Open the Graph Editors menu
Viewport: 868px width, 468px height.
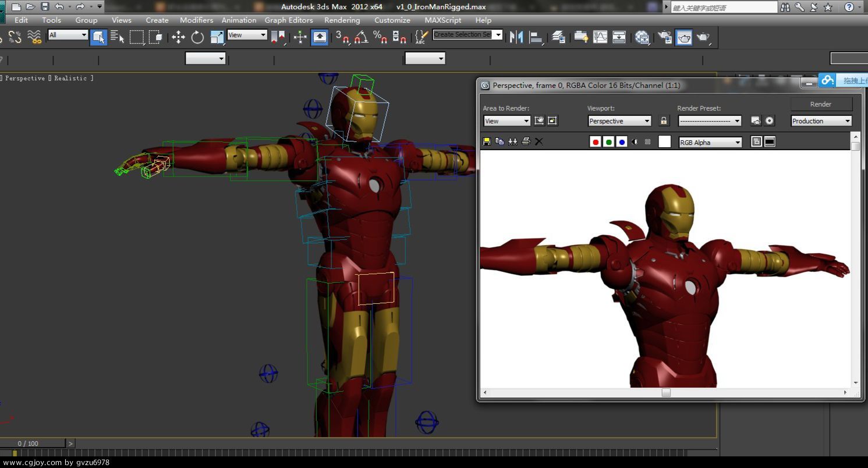pyautogui.click(x=289, y=20)
